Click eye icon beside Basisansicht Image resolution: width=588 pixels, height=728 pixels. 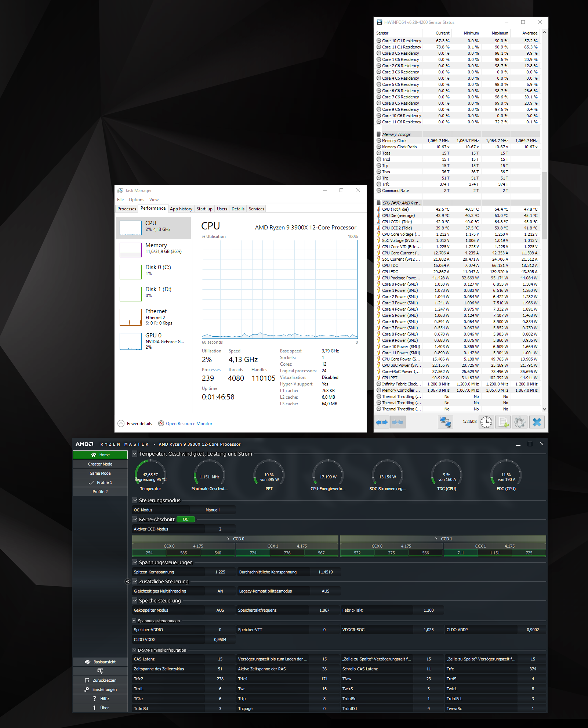coord(88,662)
